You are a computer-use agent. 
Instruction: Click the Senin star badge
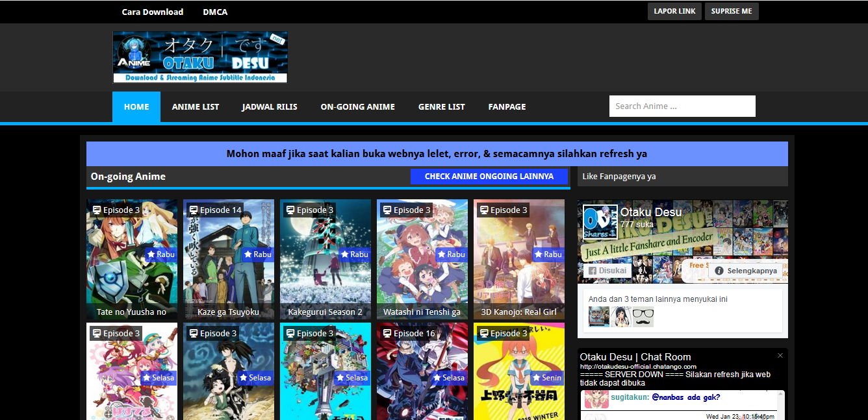(546, 378)
